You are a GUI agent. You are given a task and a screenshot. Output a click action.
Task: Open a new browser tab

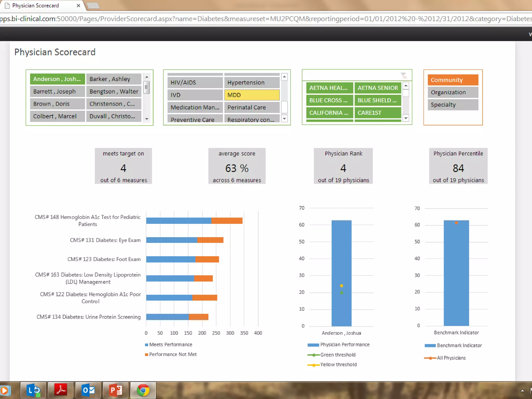pyautogui.click(x=93, y=5)
